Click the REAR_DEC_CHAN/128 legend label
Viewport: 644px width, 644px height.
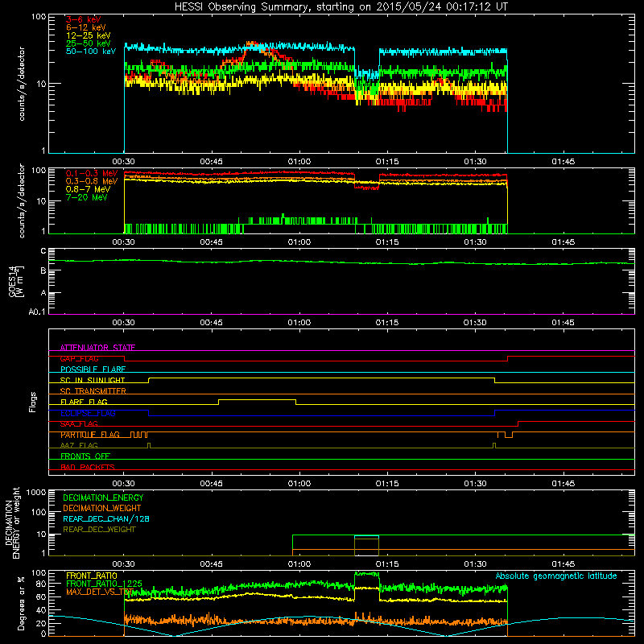point(106,518)
